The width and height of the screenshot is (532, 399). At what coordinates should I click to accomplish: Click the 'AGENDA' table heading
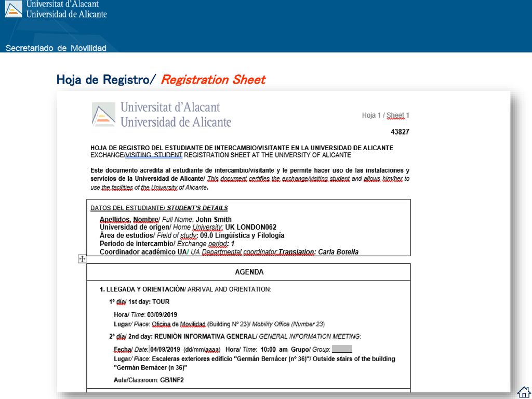click(249, 272)
